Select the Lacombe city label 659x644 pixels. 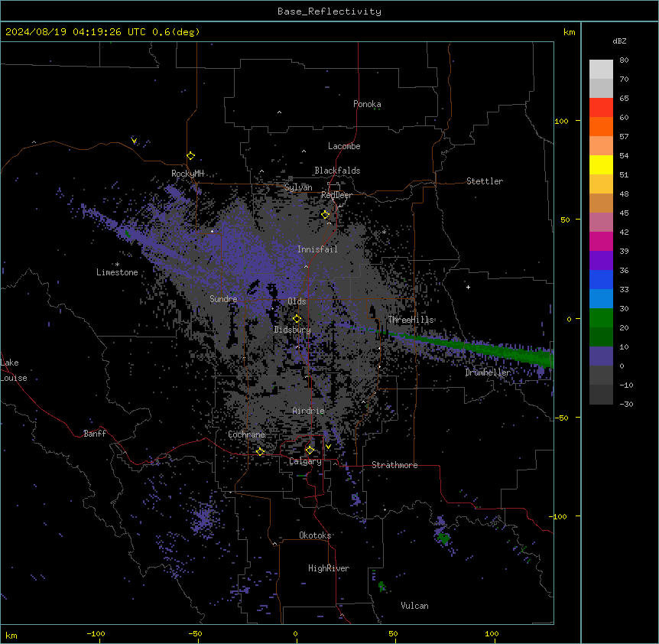point(344,146)
